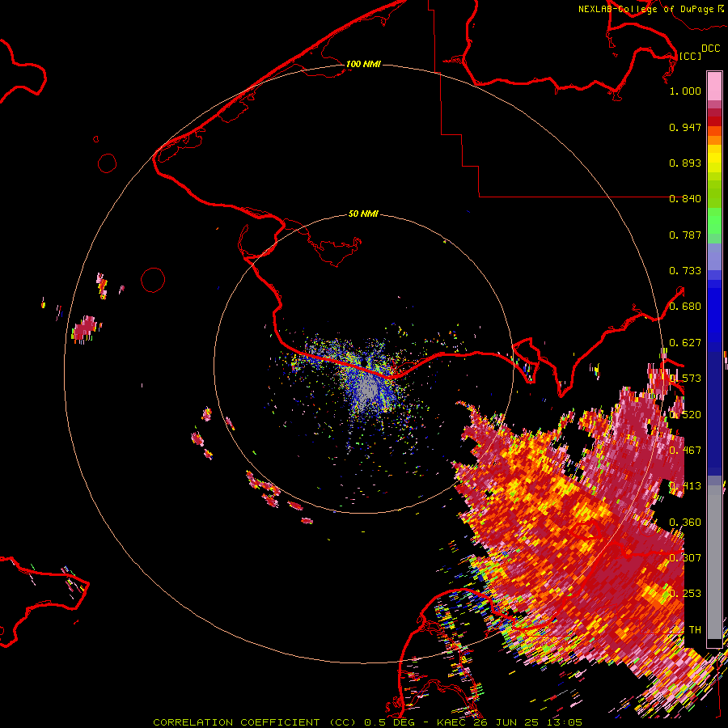Click the 0.680 scale value
Viewport: 728px width, 728px height.
click(x=685, y=307)
